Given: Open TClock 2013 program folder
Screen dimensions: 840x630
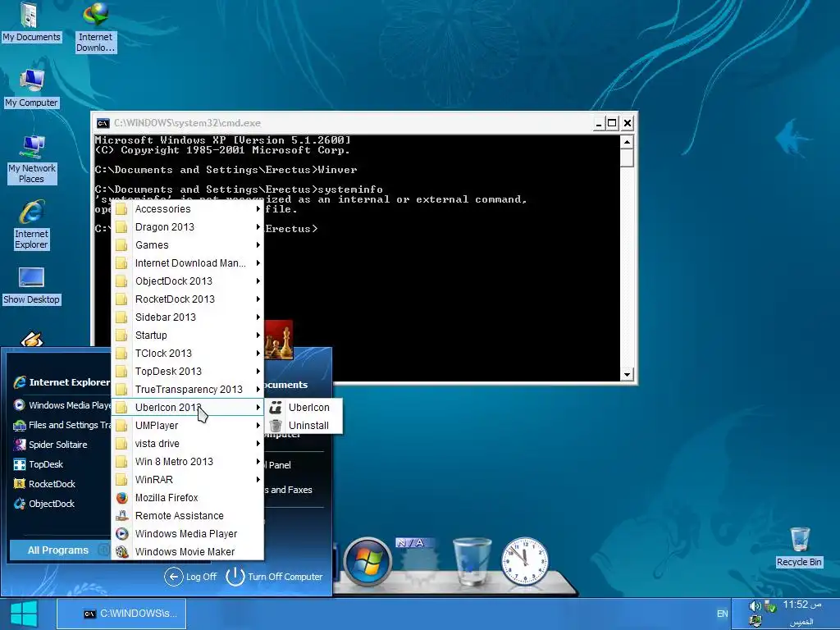Looking at the screenshot, I should click(x=188, y=353).
